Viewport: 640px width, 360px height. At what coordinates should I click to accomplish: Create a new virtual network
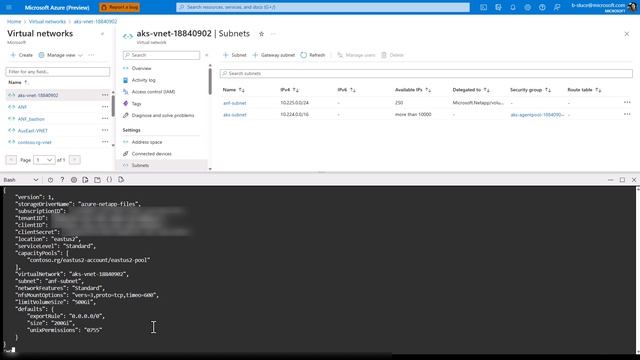click(x=22, y=55)
